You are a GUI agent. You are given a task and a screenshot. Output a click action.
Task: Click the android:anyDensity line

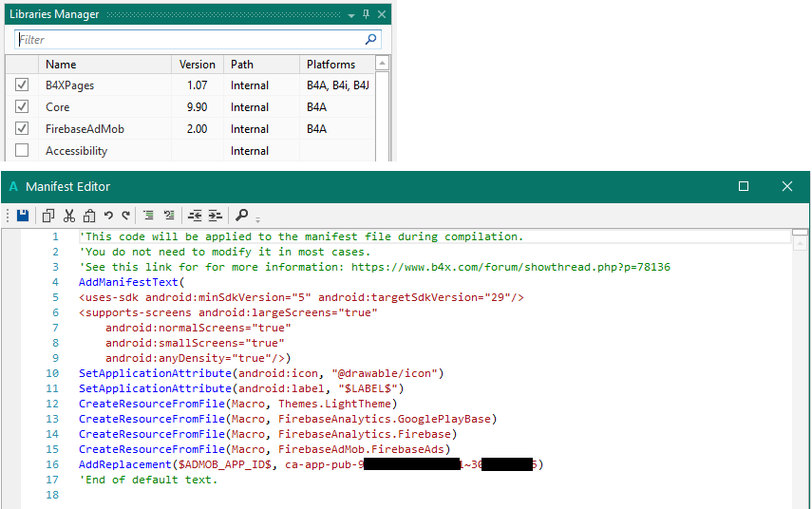click(x=198, y=358)
